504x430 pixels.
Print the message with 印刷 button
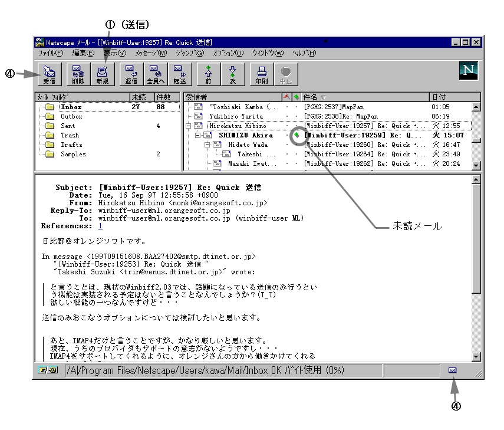(x=262, y=74)
